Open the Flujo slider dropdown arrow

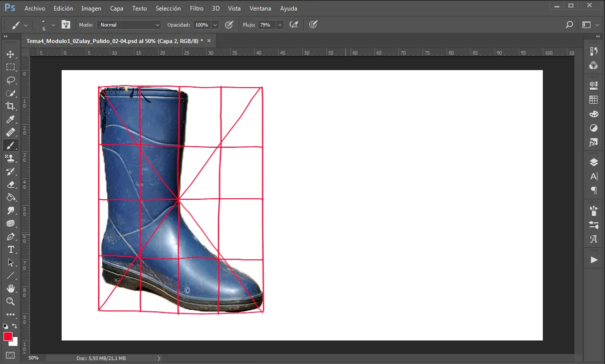[280, 25]
